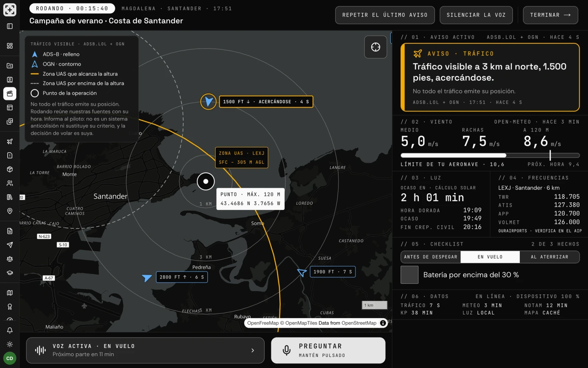Screen dimensions: 588x368
Task: Switch to the 'Al aterrizar' checklist tab
Action: pyautogui.click(x=549, y=257)
